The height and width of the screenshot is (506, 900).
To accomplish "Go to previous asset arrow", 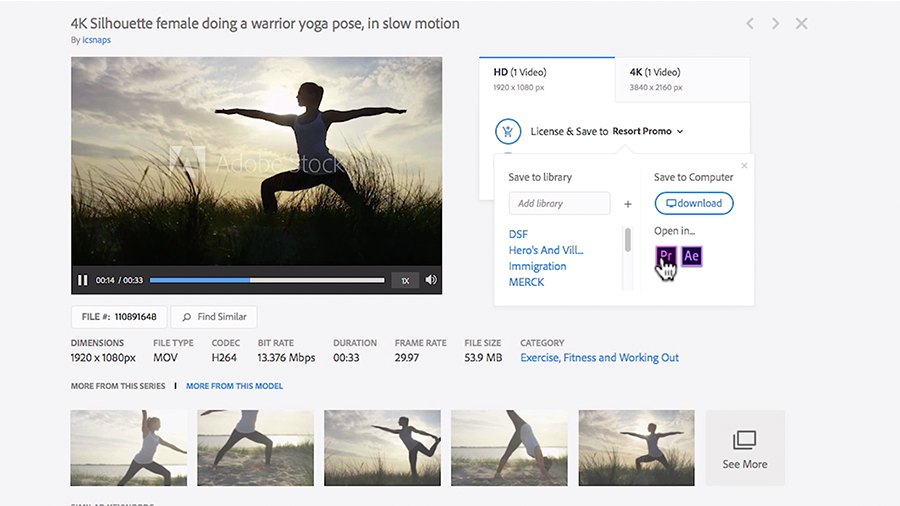I will coord(751,23).
